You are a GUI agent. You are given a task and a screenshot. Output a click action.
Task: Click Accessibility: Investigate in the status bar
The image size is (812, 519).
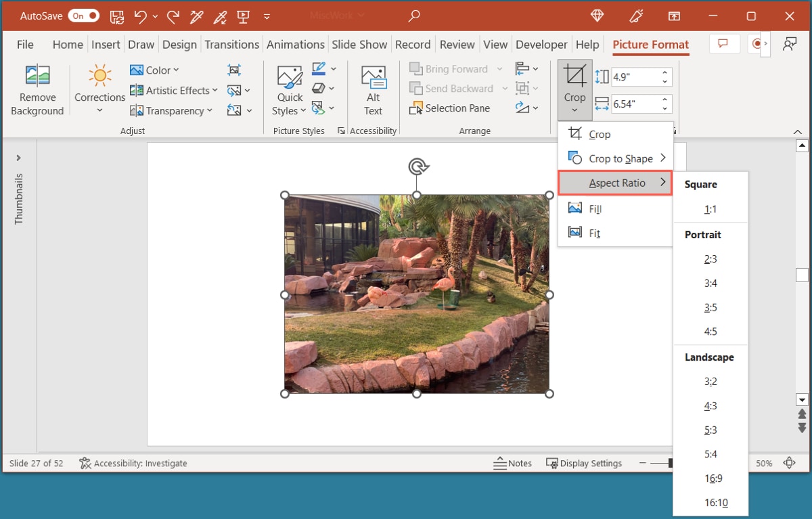pyautogui.click(x=133, y=463)
